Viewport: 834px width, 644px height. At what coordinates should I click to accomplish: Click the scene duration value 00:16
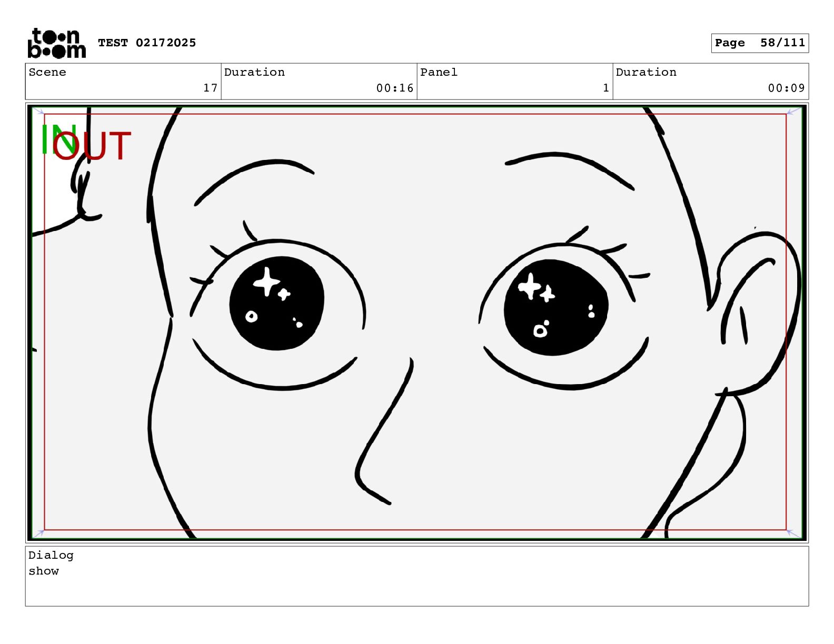point(395,88)
